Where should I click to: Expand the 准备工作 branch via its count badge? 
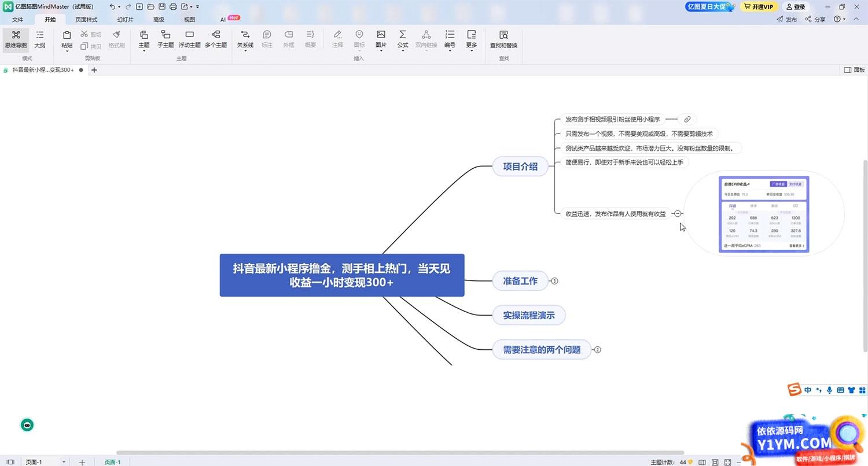tap(554, 281)
